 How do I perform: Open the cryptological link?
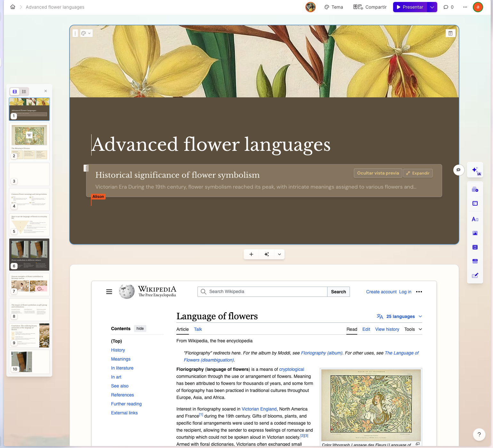coord(292,369)
